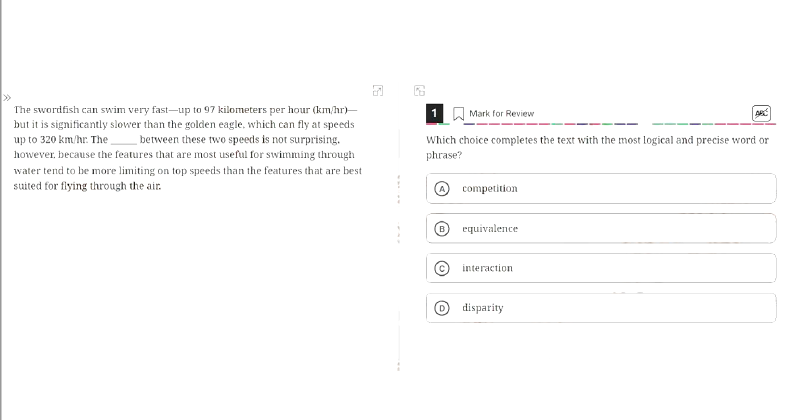Viewport: 800px width, 420px height.
Task: Select the 'equivalence' answer text
Action: (490, 229)
